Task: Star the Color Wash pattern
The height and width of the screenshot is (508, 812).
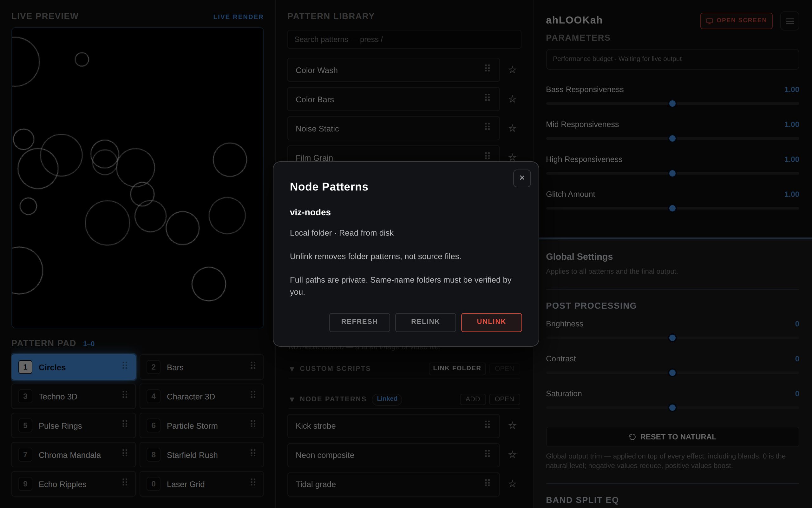Action: (x=512, y=70)
